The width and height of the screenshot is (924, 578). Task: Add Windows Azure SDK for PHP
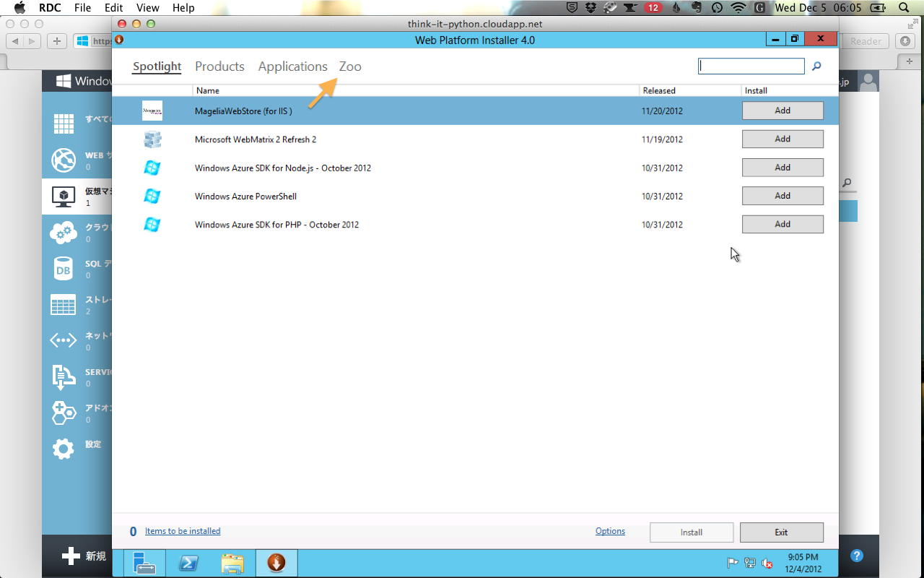point(783,224)
